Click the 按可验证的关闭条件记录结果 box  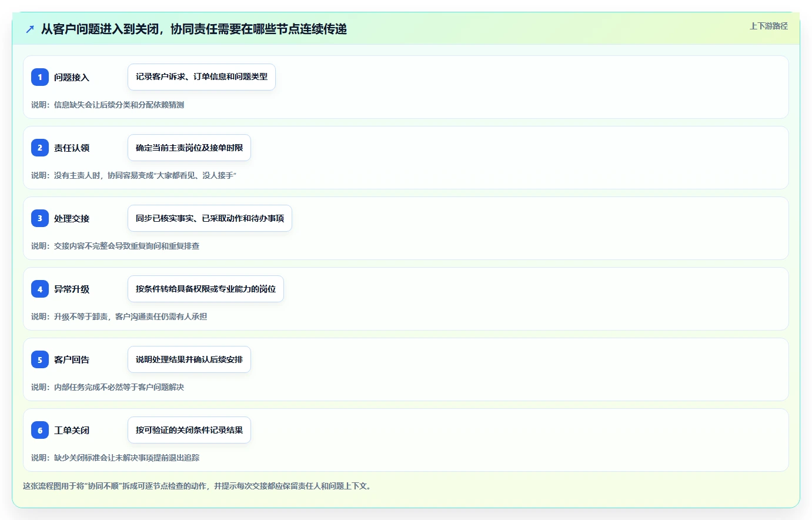(189, 430)
